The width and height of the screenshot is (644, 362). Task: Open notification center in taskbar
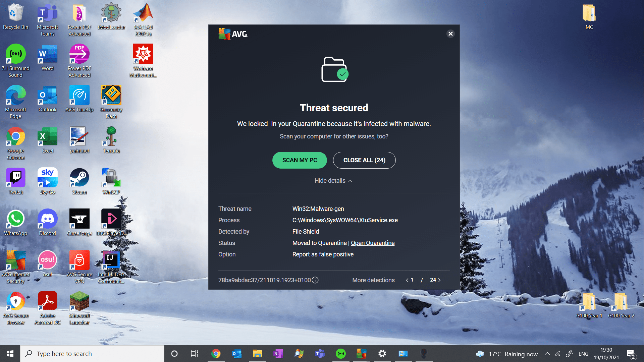631,354
